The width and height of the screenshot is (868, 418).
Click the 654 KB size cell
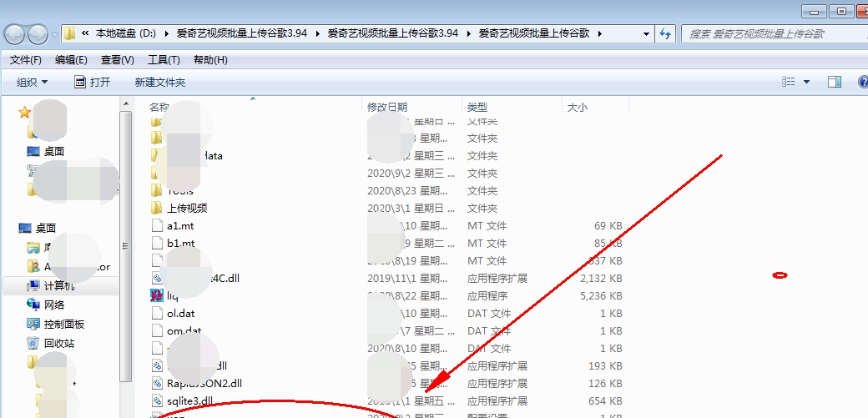pos(605,400)
